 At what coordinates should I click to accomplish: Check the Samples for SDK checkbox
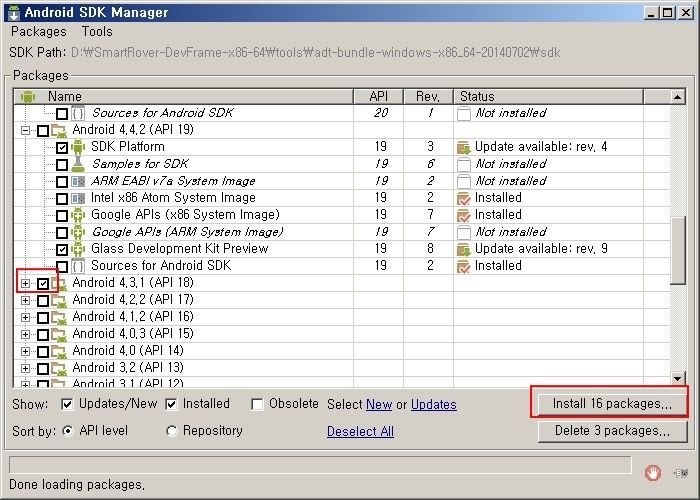pos(62,164)
